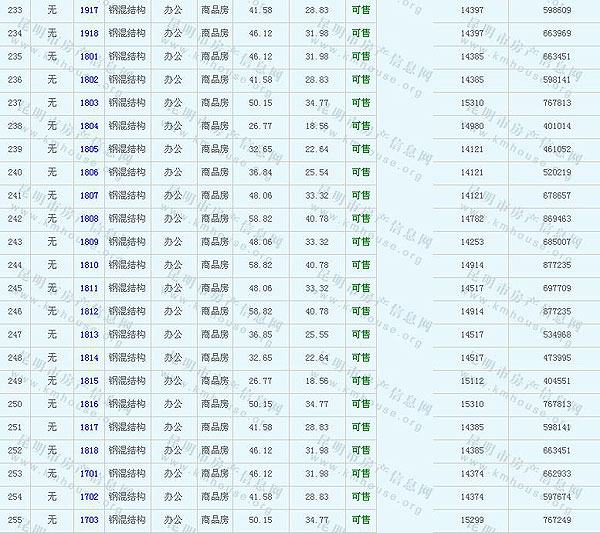Open room 1809 details
Screen dimensions: 600x533
point(89,242)
